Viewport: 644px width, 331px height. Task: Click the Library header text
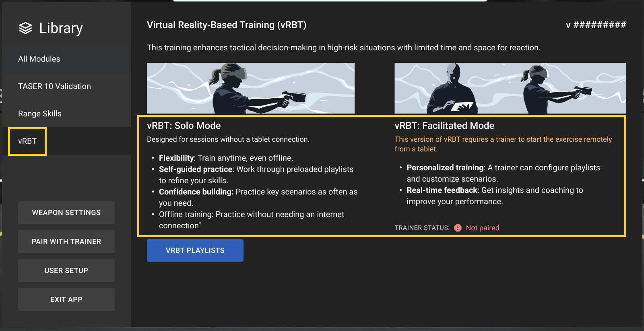(61, 28)
